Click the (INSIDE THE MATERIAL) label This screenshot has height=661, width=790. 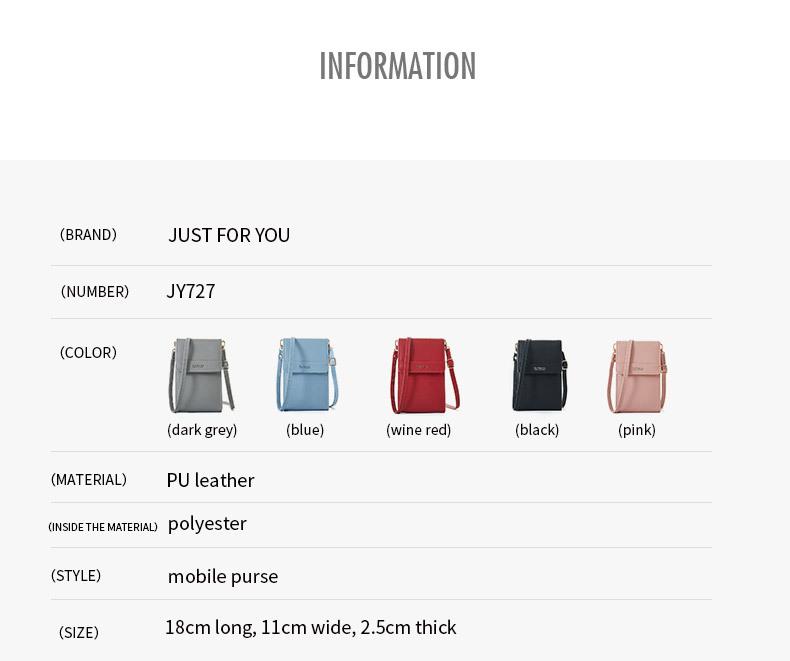[103, 527]
